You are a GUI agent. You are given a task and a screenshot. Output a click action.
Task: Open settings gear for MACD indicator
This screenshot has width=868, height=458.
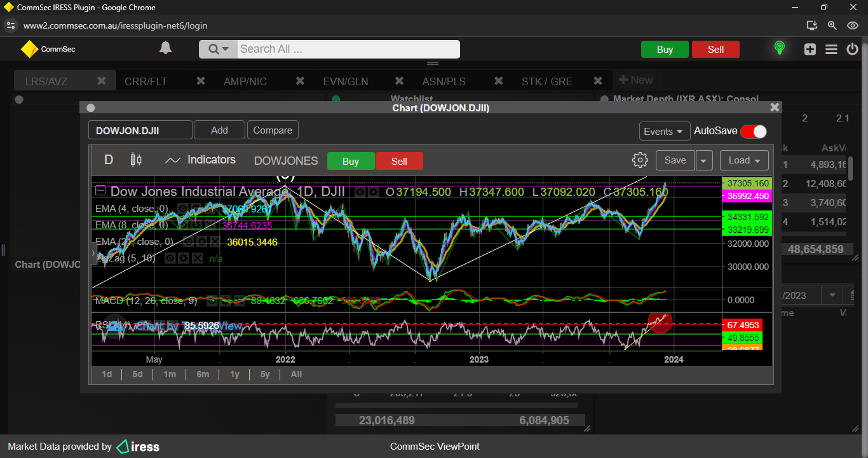(x=225, y=301)
